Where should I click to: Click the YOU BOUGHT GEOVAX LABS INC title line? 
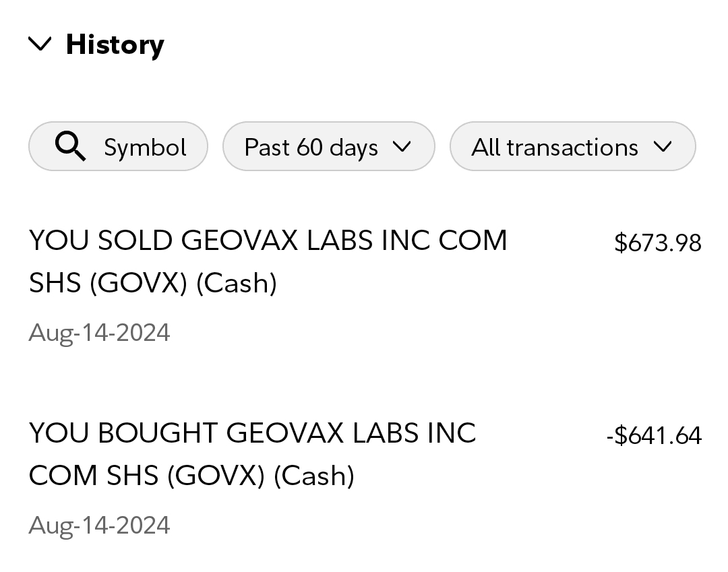[252, 433]
